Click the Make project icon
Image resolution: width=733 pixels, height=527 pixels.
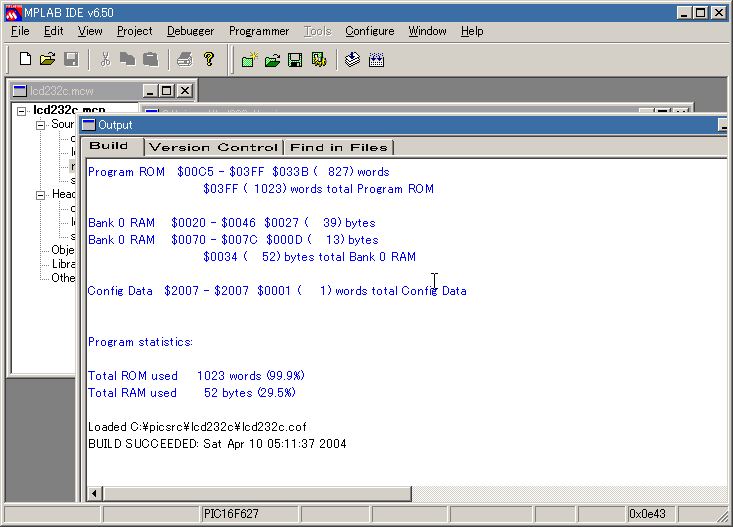click(352, 60)
